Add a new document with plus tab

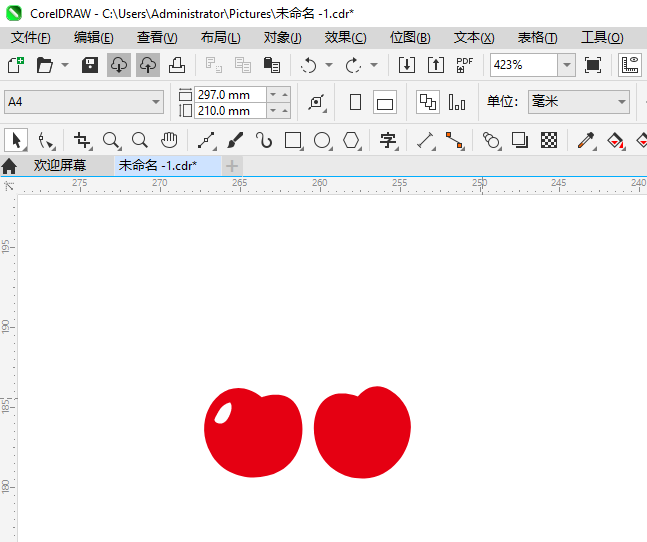point(232,166)
